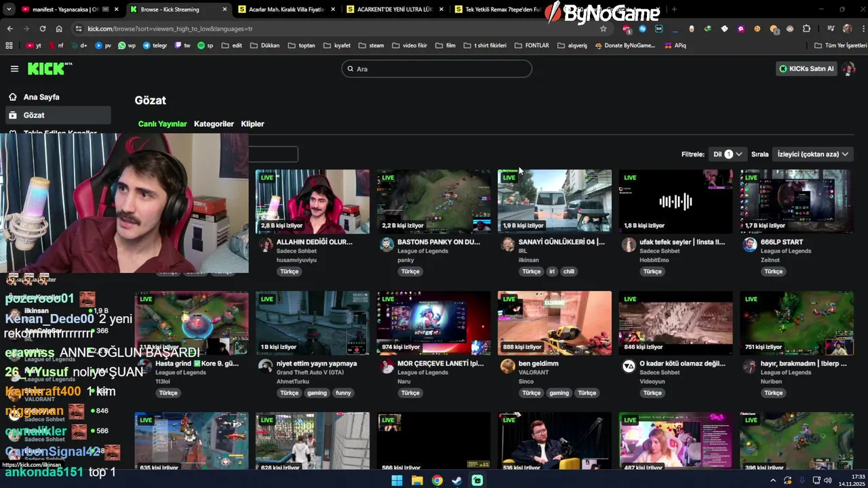Click the kick.com browser address bar
Image resolution: width=868 pixels, height=488 pixels.
(339, 28)
